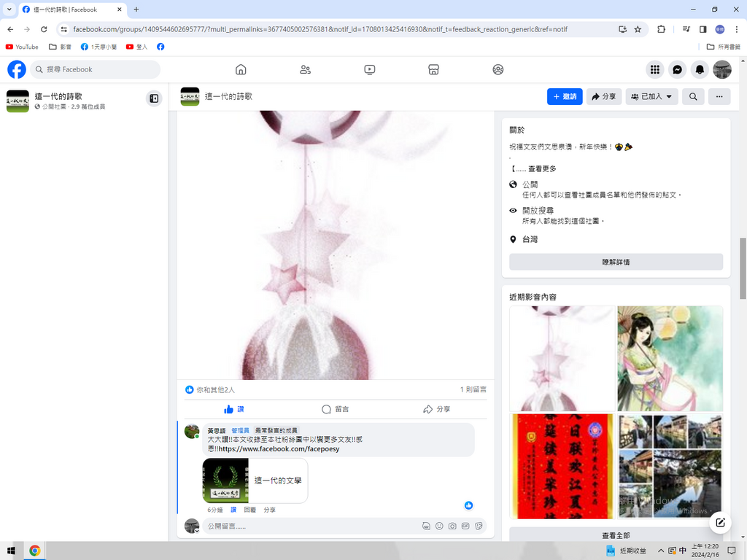This screenshot has width=747, height=560.
Task: Open the Marketplace tab
Action: click(x=433, y=69)
